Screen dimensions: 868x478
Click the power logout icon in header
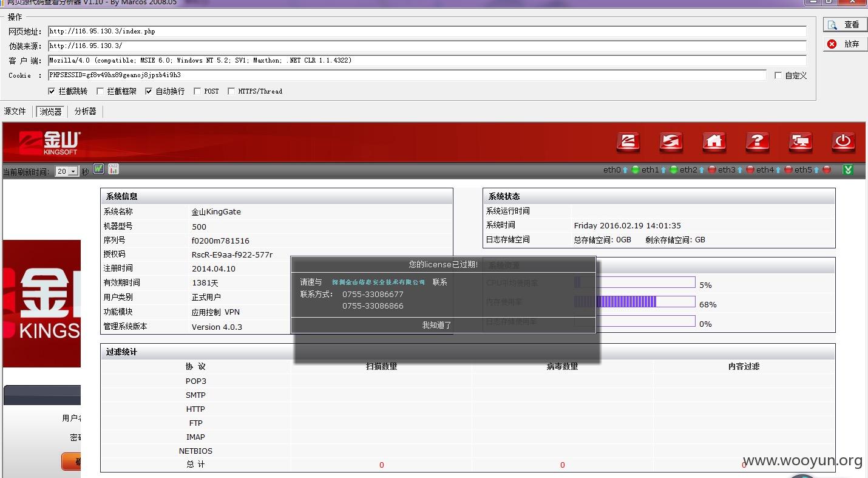843,142
